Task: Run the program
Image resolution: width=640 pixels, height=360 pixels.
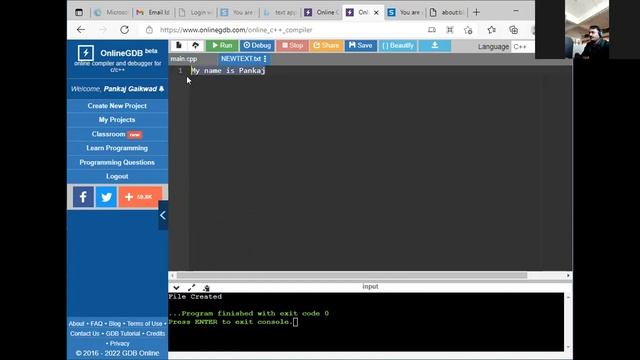Action: tap(222, 45)
